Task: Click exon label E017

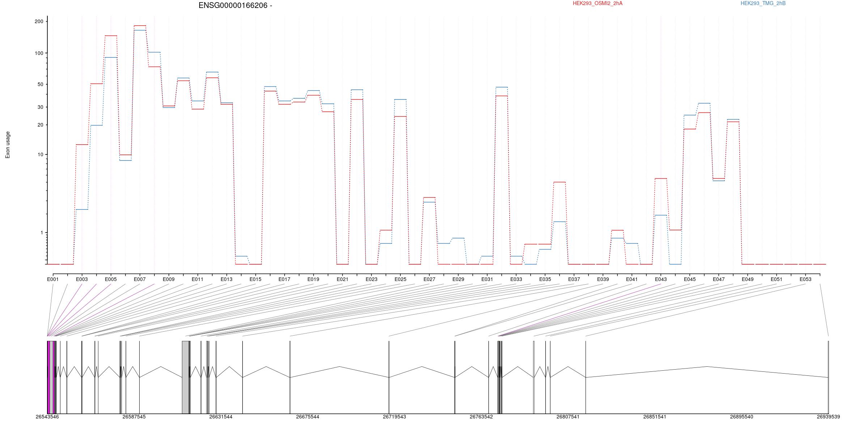Action: click(x=284, y=279)
